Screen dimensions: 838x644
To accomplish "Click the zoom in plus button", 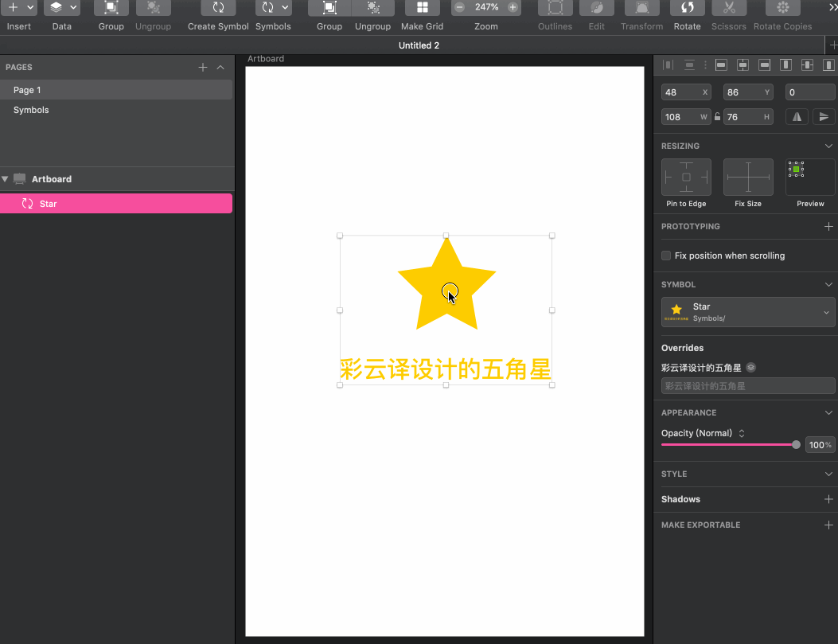I will [x=513, y=7].
